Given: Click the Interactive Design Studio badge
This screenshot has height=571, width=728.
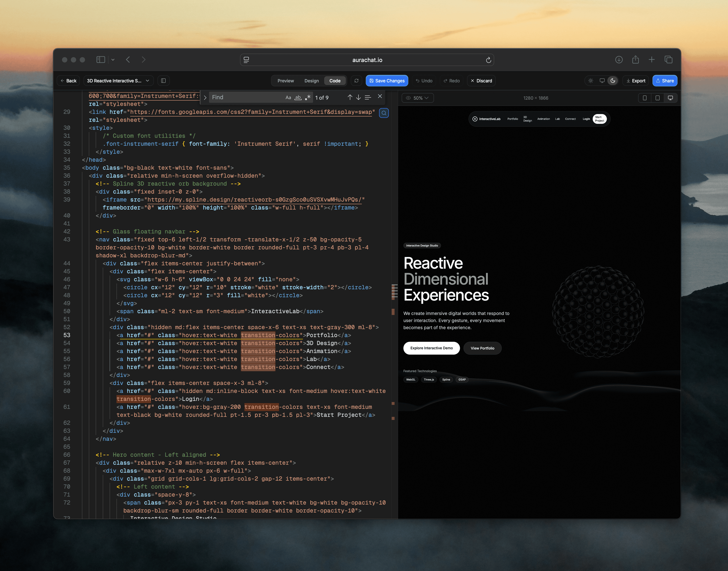Looking at the screenshot, I should [422, 245].
